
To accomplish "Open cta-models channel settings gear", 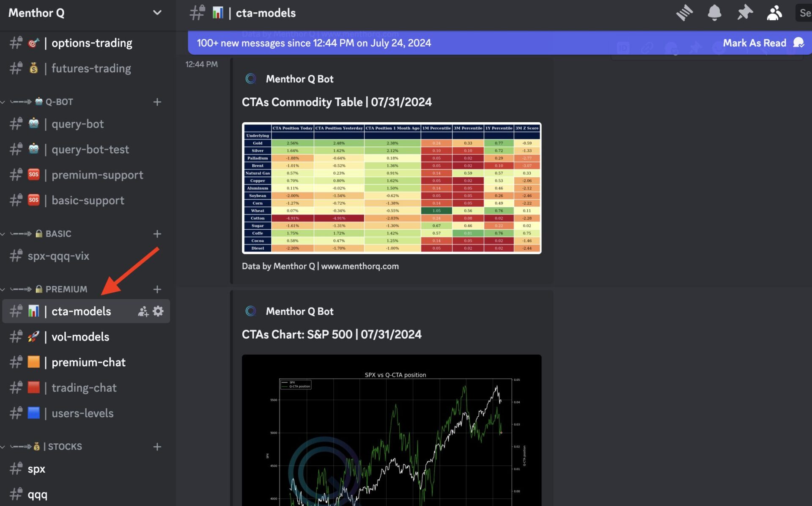I will tap(158, 311).
